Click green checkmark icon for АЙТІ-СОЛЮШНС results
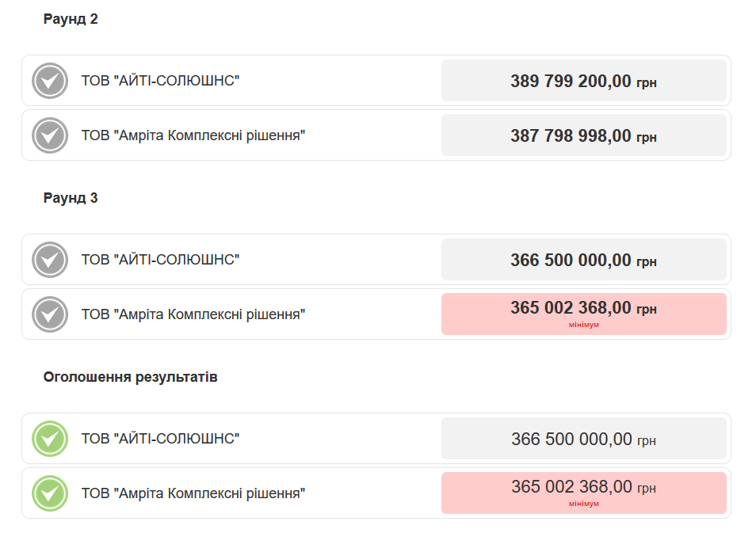Viewport: 756px width, 533px height. click(x=50, y=439)
